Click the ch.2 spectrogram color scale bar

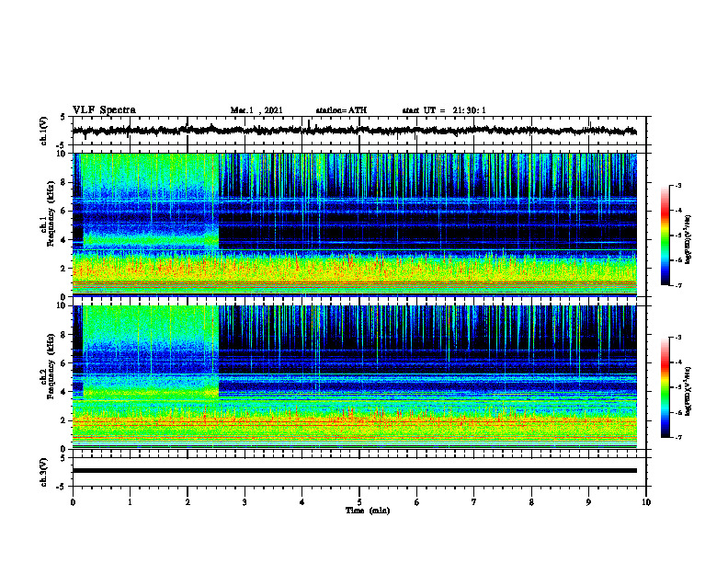(x=665, y=387)
